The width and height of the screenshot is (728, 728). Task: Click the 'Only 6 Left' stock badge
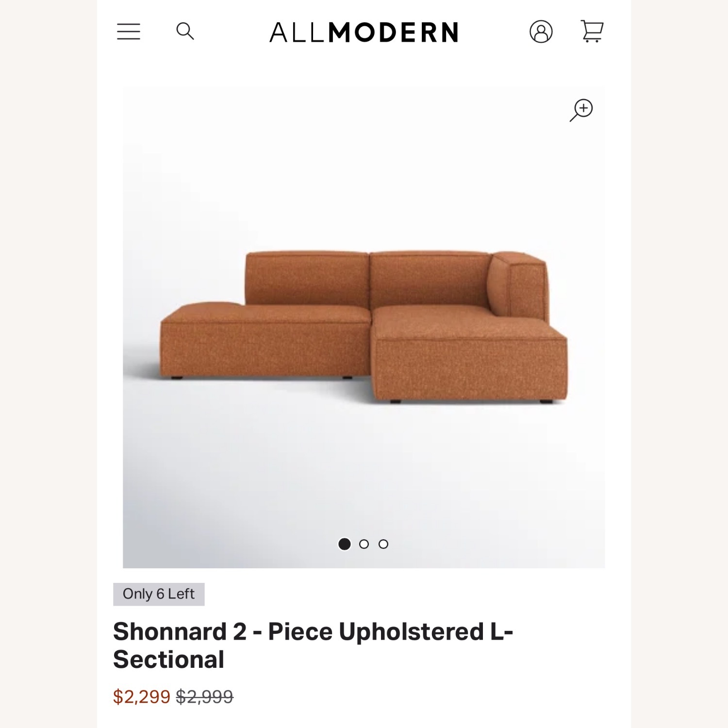pos(157,593)
